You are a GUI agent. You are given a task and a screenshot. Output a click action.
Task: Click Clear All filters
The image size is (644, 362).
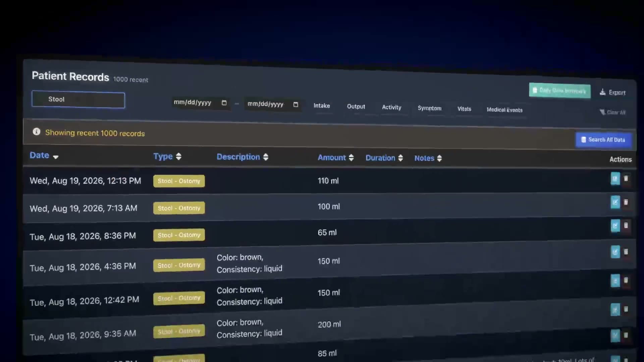[613, 112]
